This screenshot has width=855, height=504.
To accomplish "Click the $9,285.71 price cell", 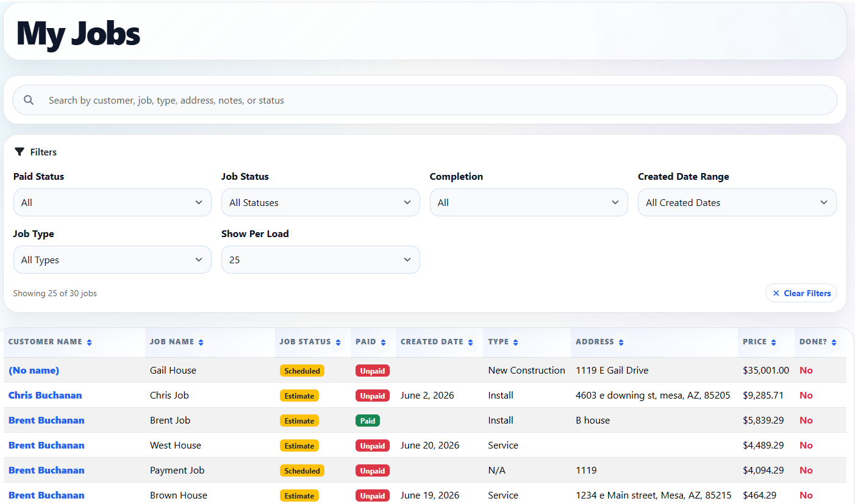I will pos(764,396).
